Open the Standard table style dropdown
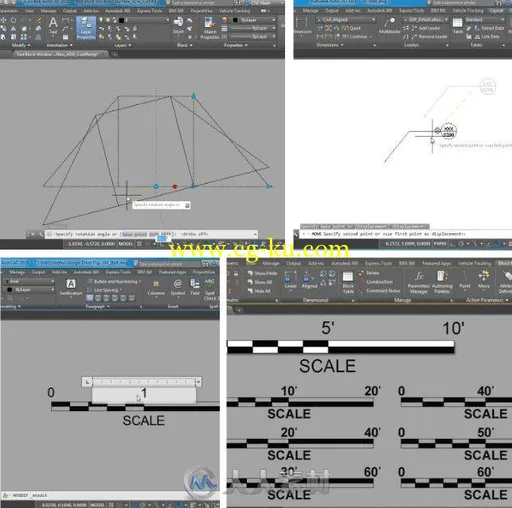512x508 pixels. pyautogui.click(x=485, y=20)
